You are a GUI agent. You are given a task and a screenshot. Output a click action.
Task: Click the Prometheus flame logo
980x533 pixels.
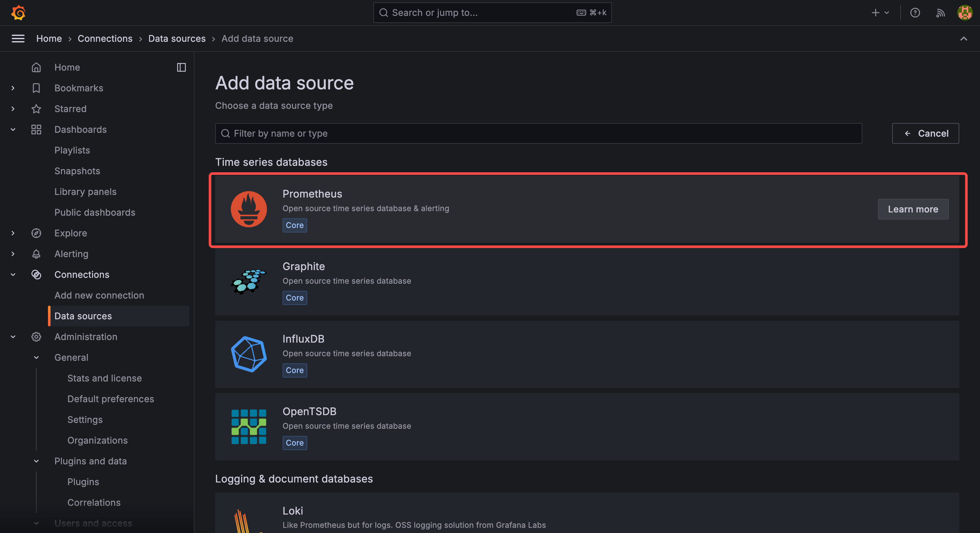pos(249,209)
